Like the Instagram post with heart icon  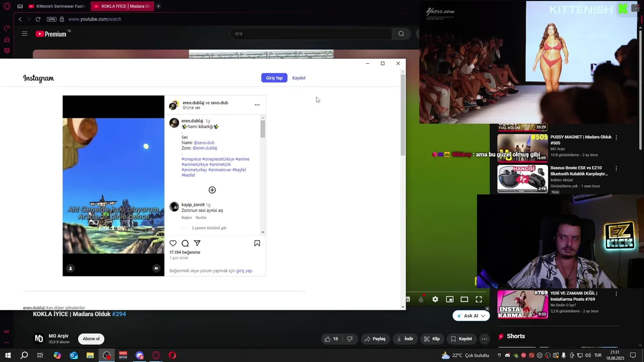(x=173, y=243)
